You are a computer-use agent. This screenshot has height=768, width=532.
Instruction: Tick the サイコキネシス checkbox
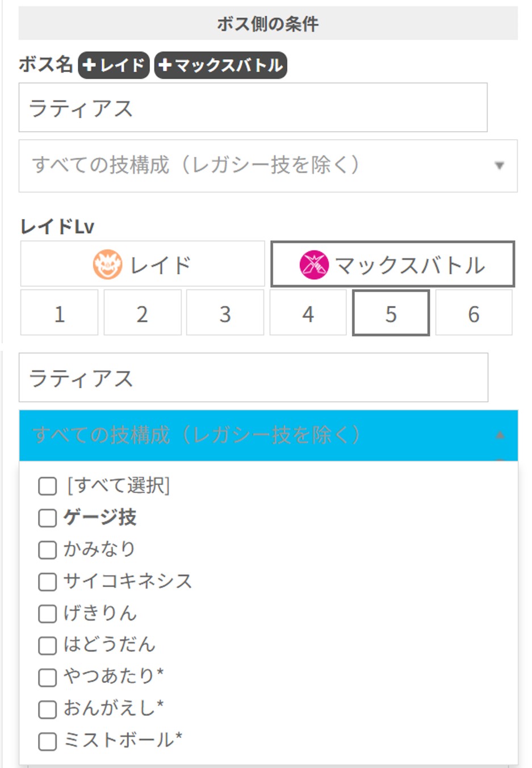[48, 581]
